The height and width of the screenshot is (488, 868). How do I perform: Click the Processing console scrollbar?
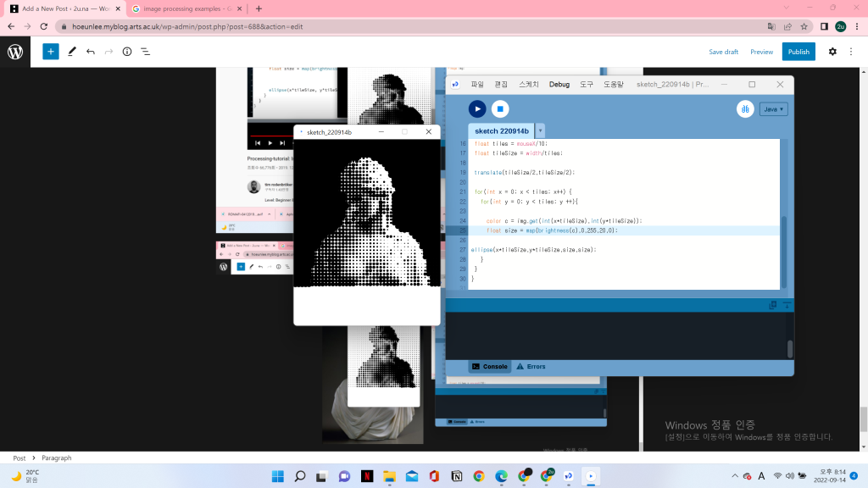[x=789, y=348]
